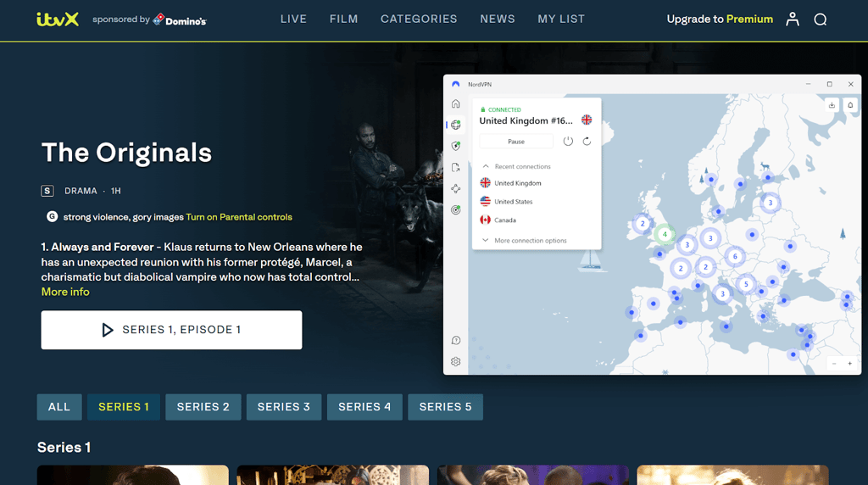Maximize the NordVPN window

(829, 84)
